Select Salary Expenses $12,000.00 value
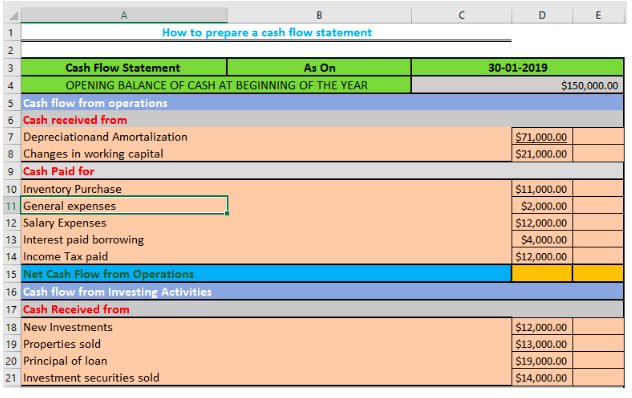The height and width of the screenshot is (398, 632). 542,223
